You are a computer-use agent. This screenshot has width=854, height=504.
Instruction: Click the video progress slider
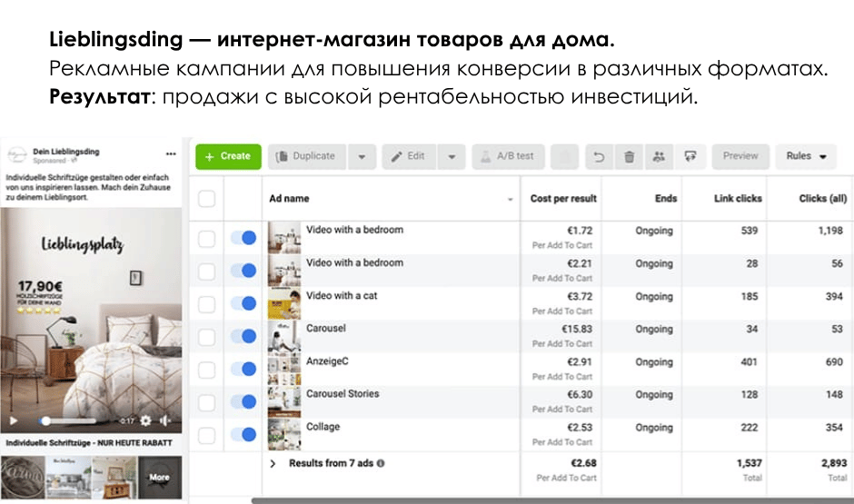67,420
